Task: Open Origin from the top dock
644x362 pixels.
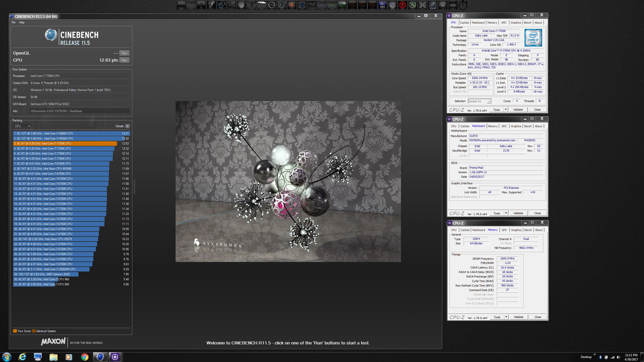Action: (x=292, y=5)
